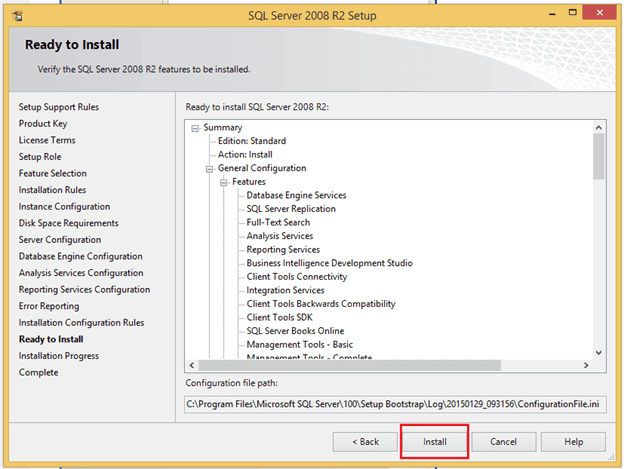This screenshot has height=469, width=624.
Task: Select SQL Server Books Online item
Action: click(x=295, y=331)
